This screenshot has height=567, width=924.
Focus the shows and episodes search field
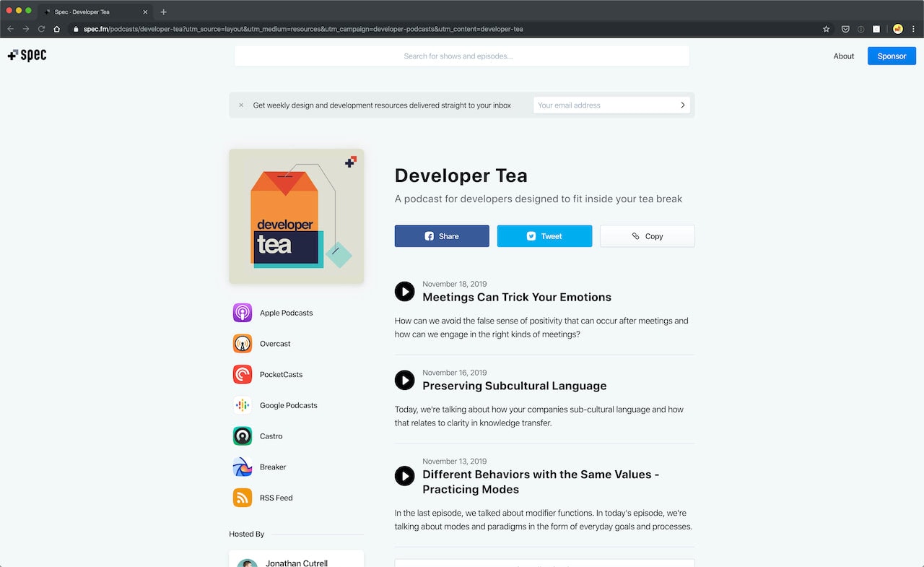click(462, 56)
